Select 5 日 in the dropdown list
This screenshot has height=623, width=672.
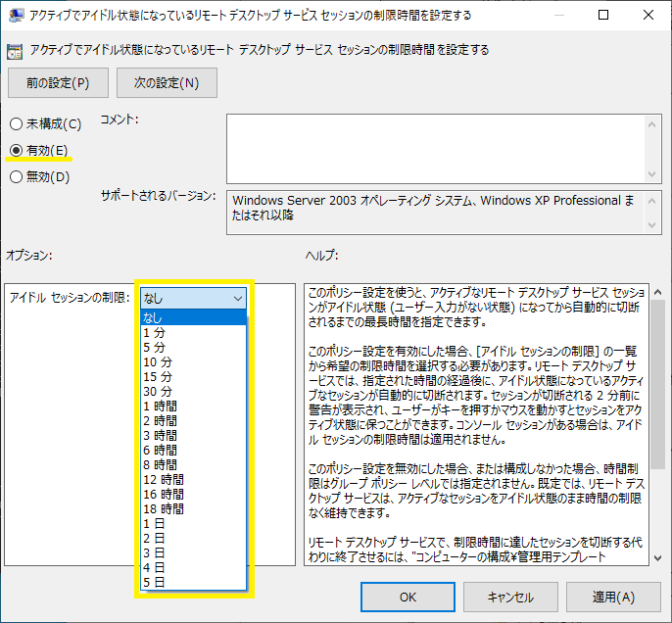click(x=193, y=582)
